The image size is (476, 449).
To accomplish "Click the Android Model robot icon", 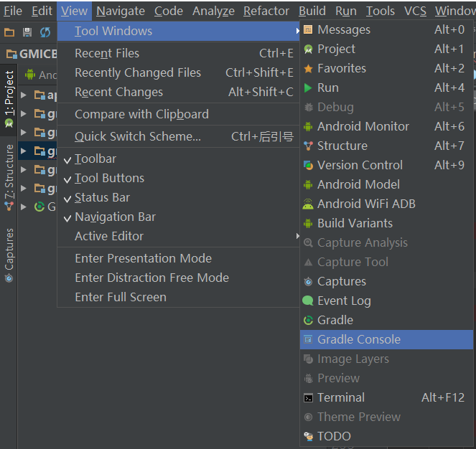I will click(308, 185).
